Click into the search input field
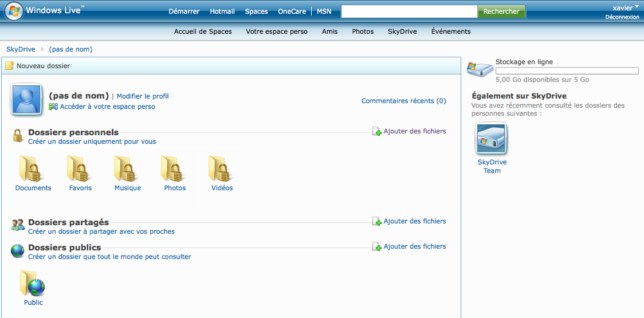 [409, 11]
